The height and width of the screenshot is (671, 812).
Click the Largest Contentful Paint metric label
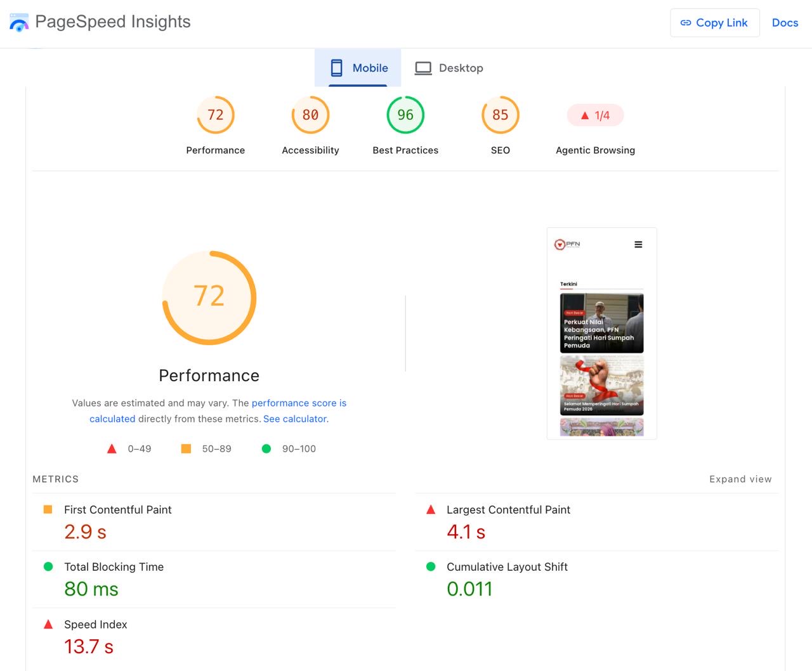pos(508,509)
